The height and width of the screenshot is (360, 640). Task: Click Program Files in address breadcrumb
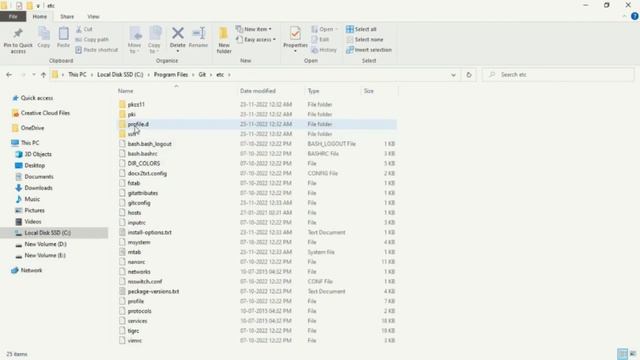(171, 75)
